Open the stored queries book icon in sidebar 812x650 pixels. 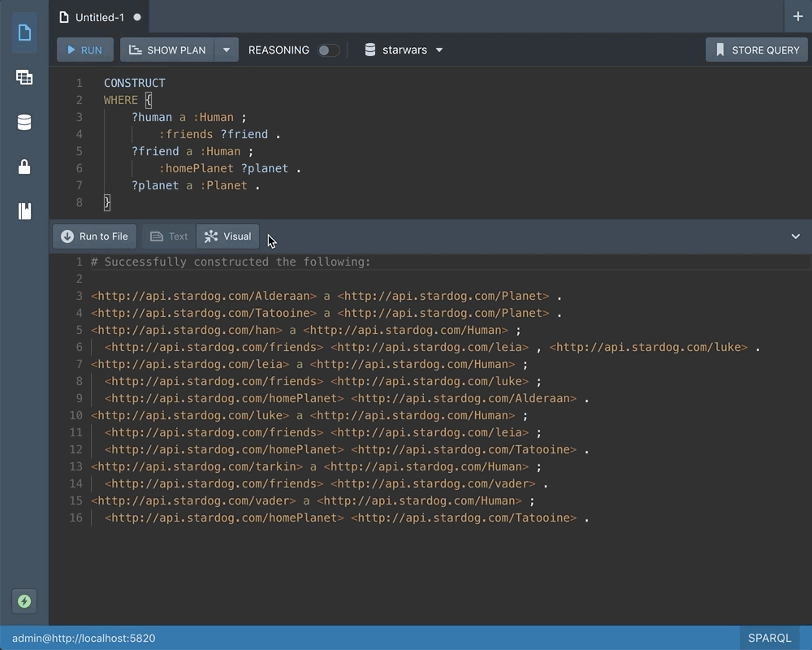coord(24,211)
